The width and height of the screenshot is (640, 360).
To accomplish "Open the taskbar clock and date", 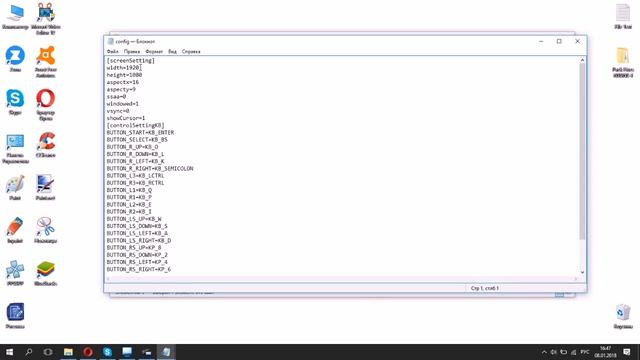I will (x=605, y=352).
